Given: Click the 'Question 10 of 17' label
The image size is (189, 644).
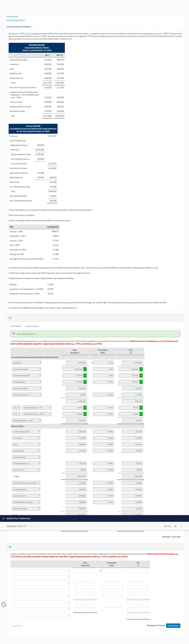Looking at the screenshot, I should [17, 526].
